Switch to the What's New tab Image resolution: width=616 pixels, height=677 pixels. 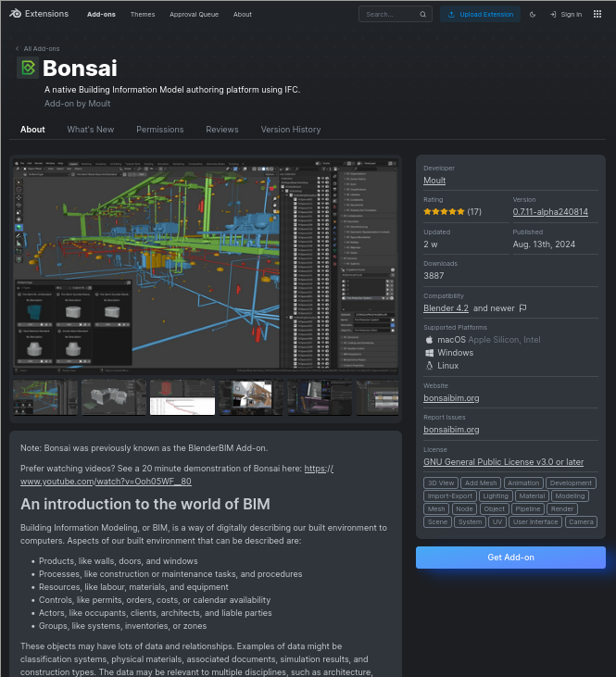pyautogui.click(x=90, y=130)
